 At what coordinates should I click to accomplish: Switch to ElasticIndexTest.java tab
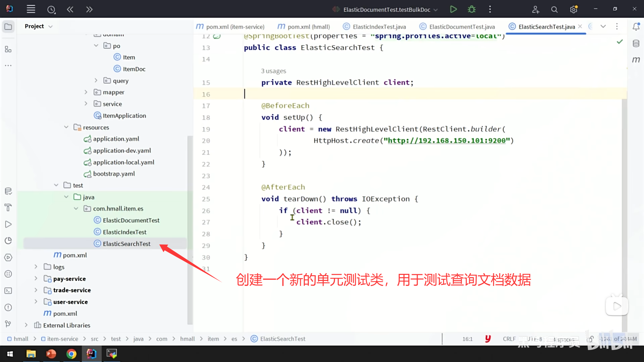click(x=379, y=27)
